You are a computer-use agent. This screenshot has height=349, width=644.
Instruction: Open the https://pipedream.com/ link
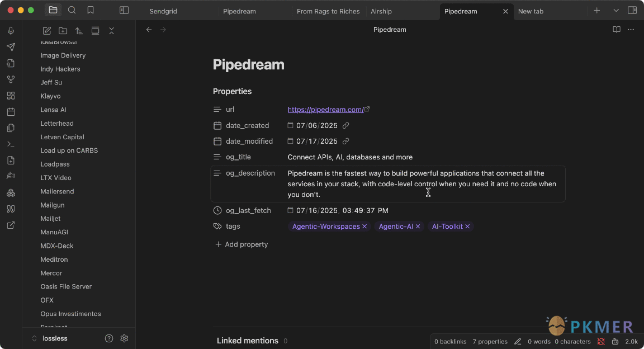coord(325,110)
